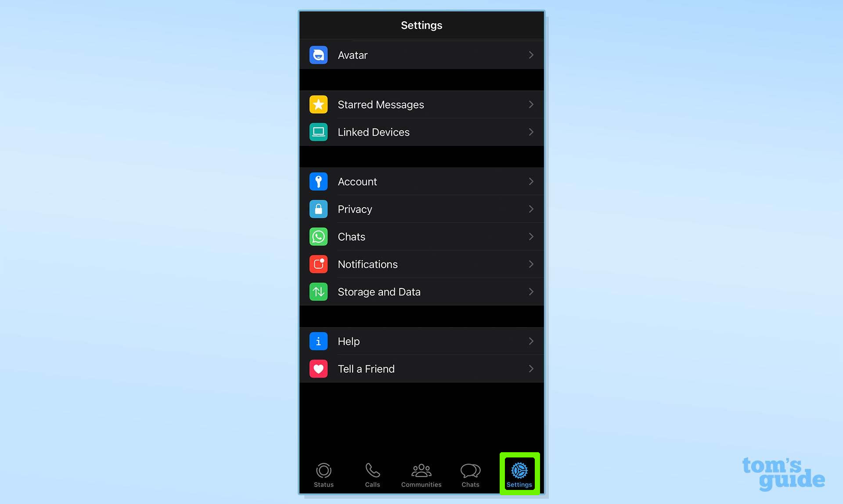Select the Communities tab
Image resolution: width=843 pixels, height=504 pixels.
[x=421, y=474]
